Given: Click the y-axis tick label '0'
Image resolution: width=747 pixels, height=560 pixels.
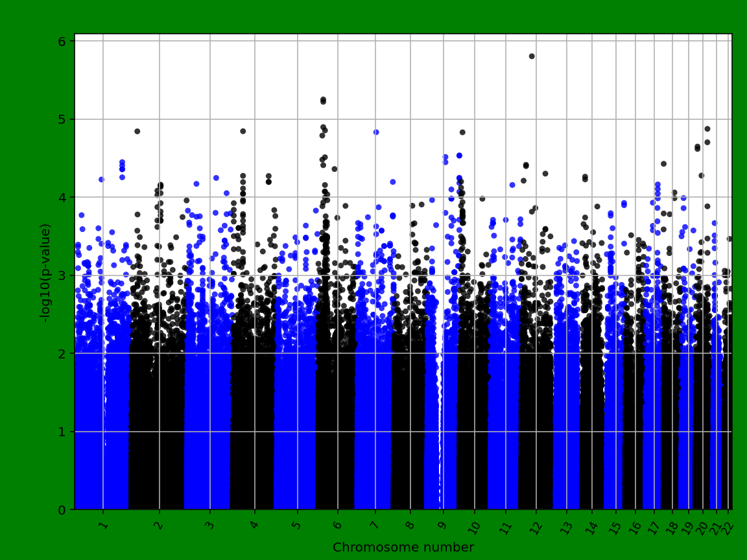Looking at the screenshot, I should [63, 510].
